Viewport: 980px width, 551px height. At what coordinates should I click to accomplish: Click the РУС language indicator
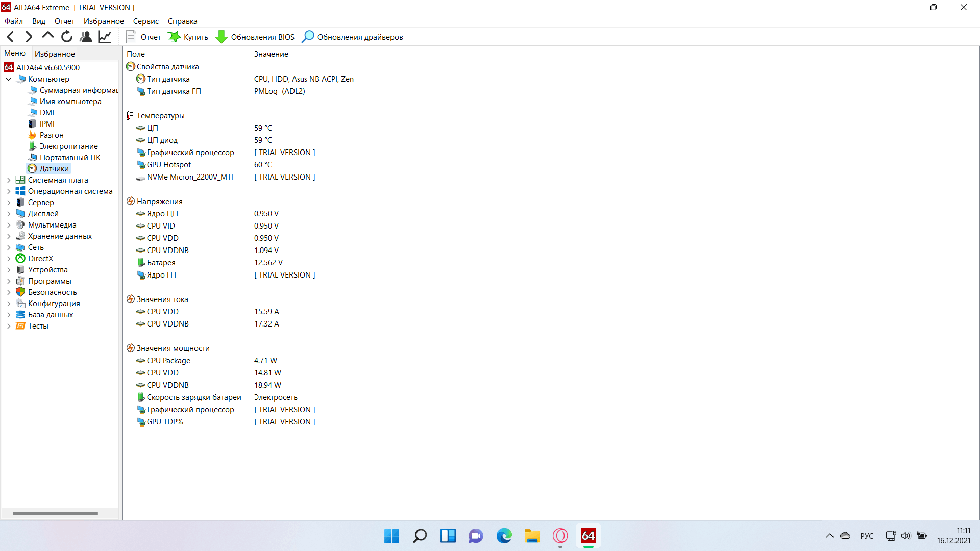tap(867, 536)
